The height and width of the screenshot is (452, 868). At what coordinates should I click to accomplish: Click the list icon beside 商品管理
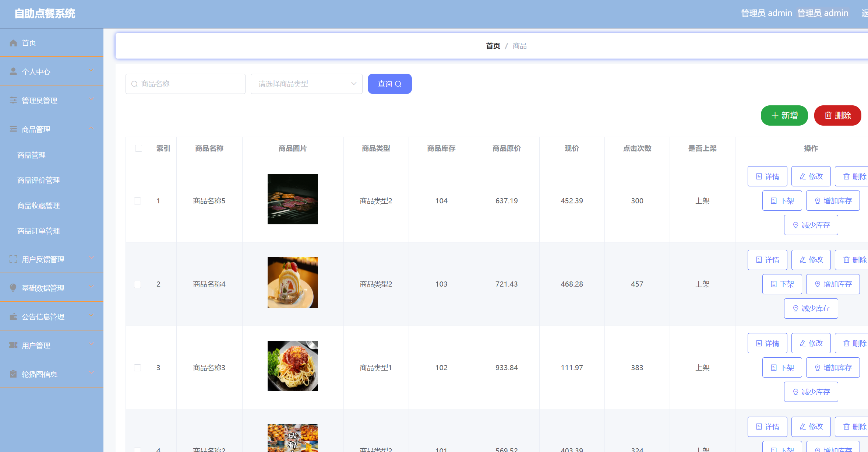pos(13,129)
